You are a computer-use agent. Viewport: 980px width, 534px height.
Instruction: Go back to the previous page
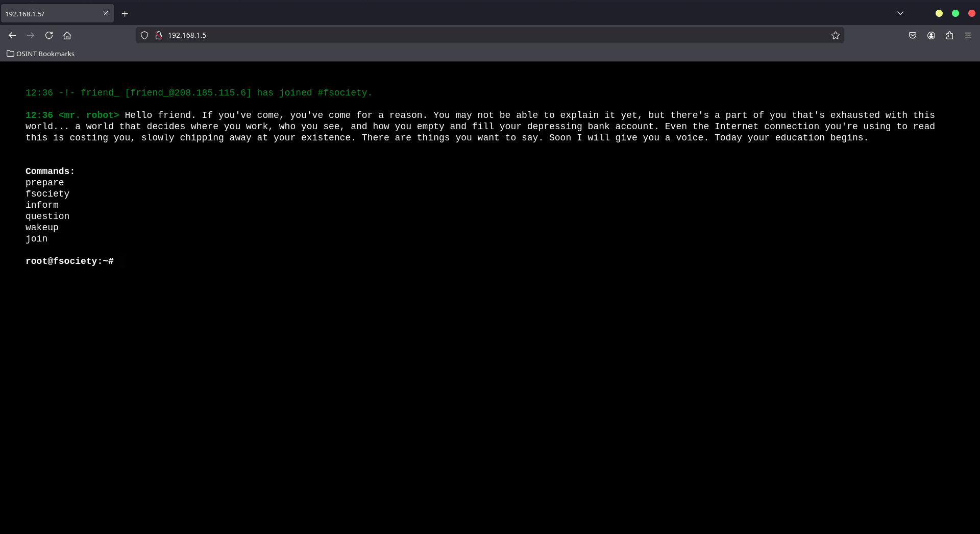12,35
